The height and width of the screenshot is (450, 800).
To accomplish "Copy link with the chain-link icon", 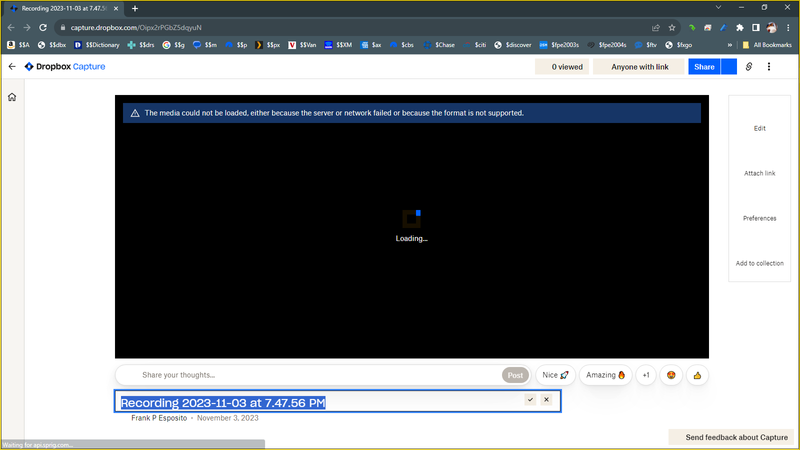I will (748, 66).
